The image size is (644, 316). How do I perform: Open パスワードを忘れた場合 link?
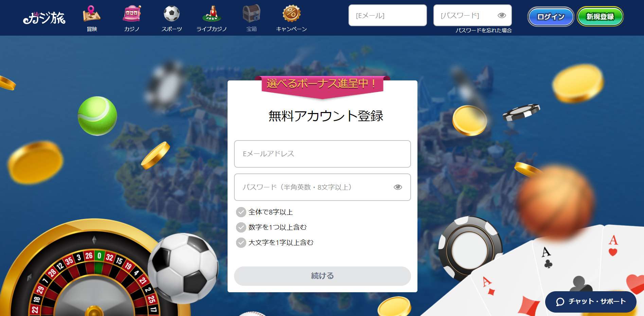click(x=484, y=31)
